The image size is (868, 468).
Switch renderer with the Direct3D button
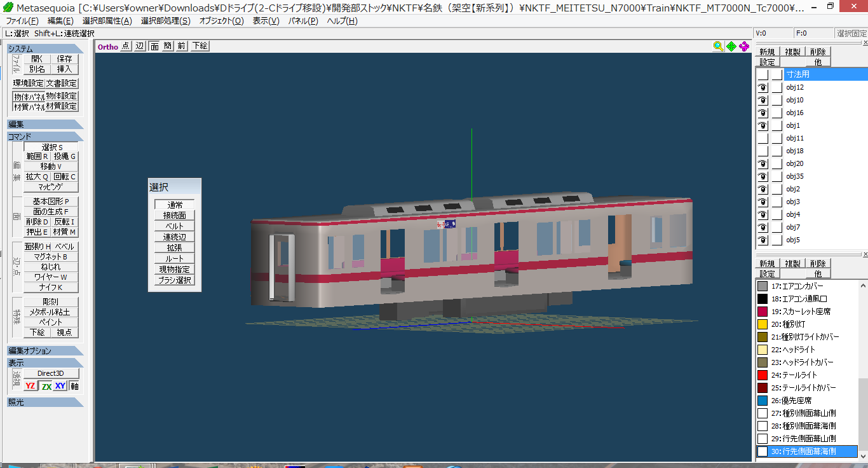click(51, 373)
